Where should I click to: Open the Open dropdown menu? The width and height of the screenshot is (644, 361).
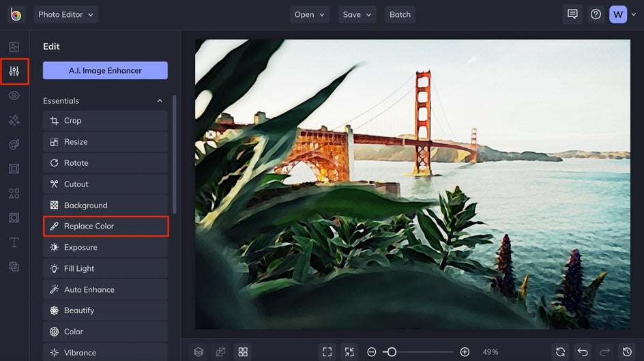point(310,14)
